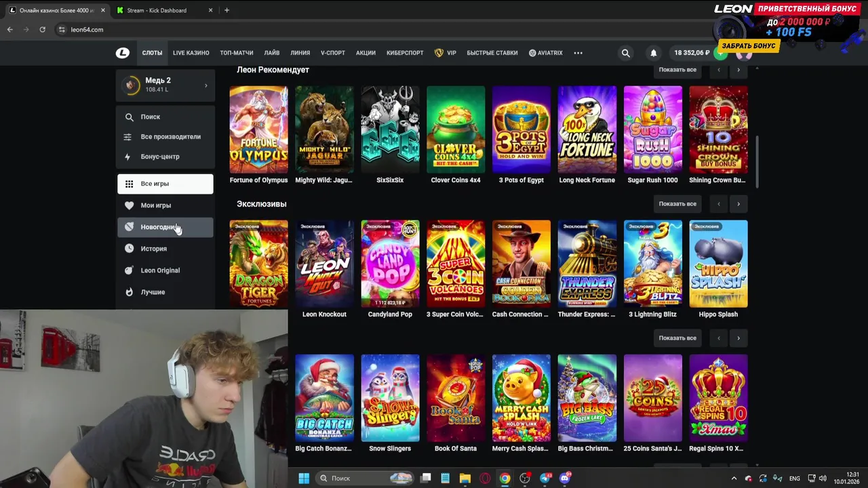Click the flame icon next to Лучшие
This screenshot has height=488, width=868.
pos(129,292)
